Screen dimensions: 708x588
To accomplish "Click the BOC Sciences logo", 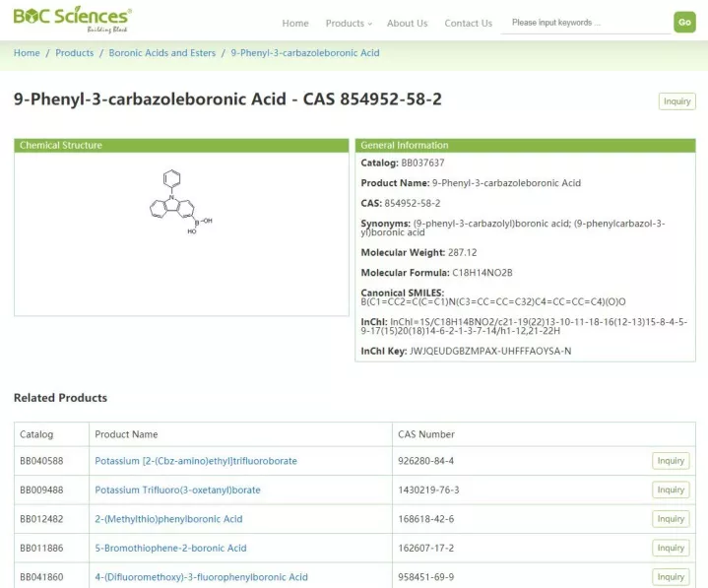I will pos(72,20).
